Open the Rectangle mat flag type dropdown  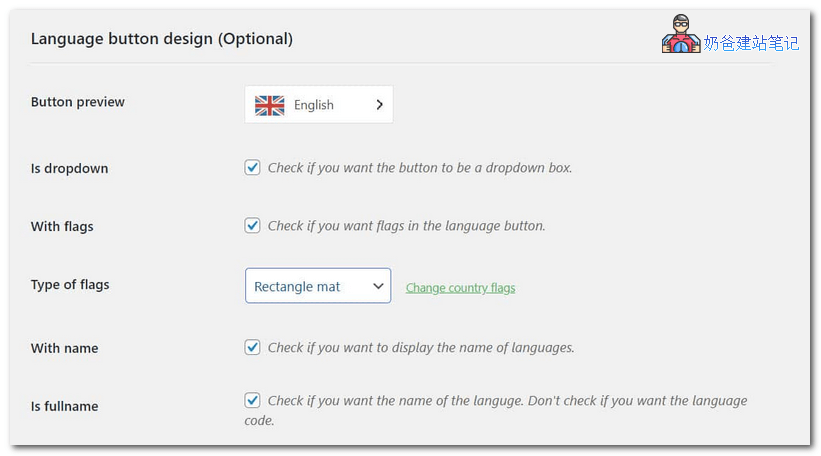(x=317, y=286)
